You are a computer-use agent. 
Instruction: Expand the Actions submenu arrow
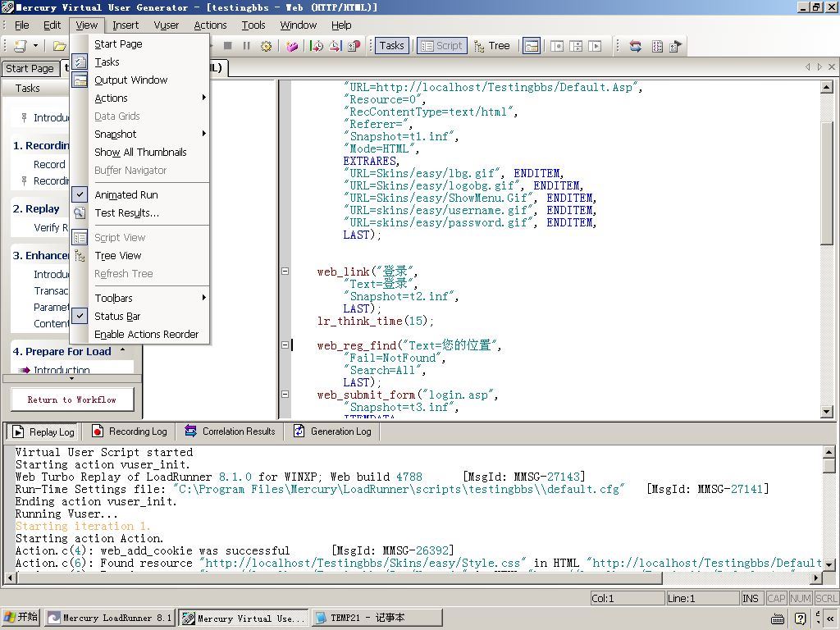204,98
